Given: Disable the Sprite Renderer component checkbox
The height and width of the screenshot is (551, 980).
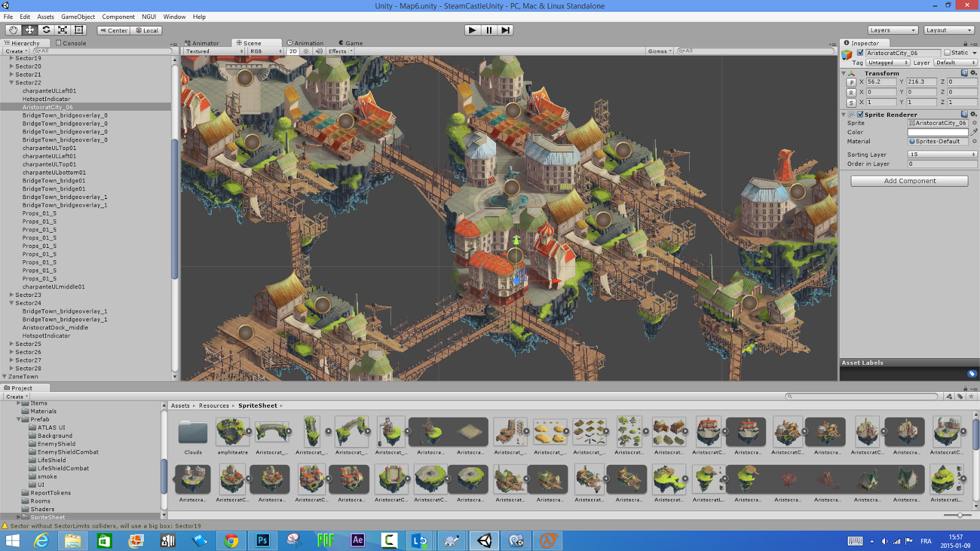Looking at the screenshot, I should click(x=860, y=114).
